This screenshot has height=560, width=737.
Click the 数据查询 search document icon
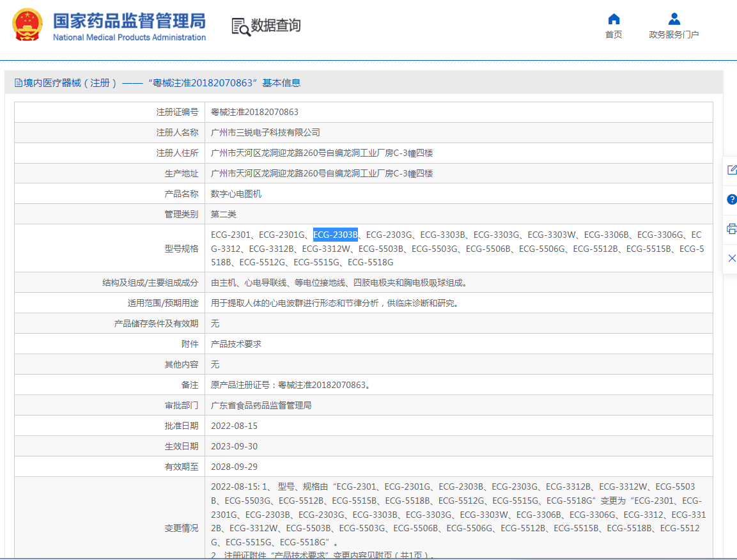point(240,27)
